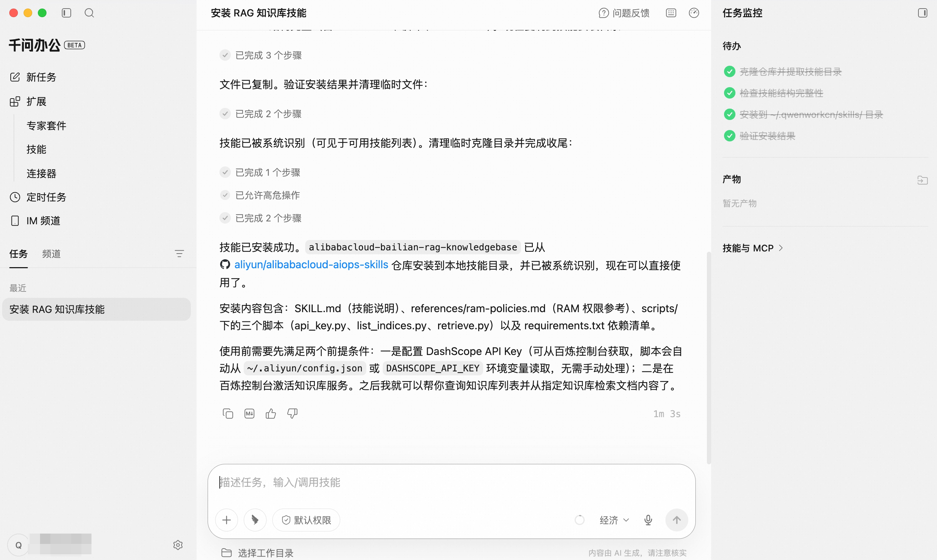Toggle the left sidebar panel icon
This screenshot has height=560, width=937.
pos(66,13)
